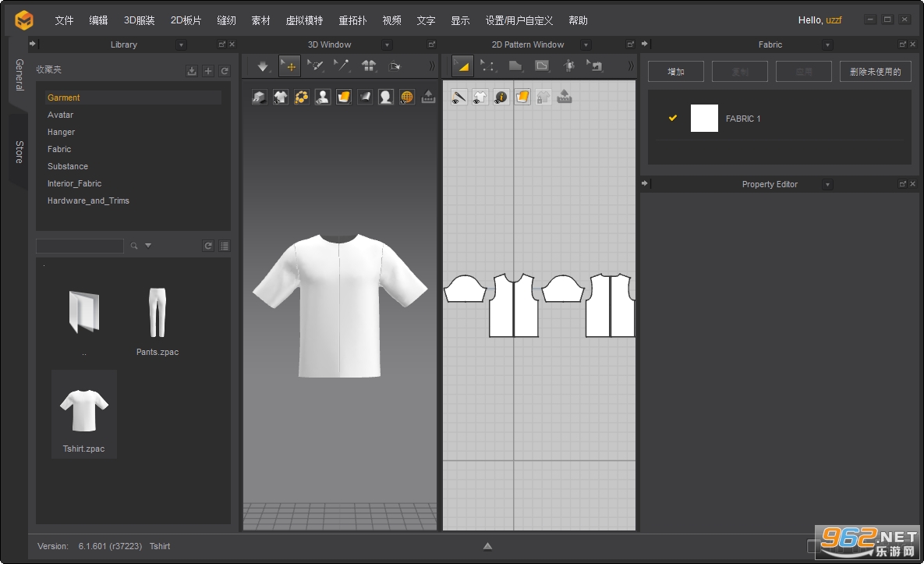Click the orange arrangement points icon
Image resolution: width=924 pixels, height=564 pixels.
(x=302, y=97)
